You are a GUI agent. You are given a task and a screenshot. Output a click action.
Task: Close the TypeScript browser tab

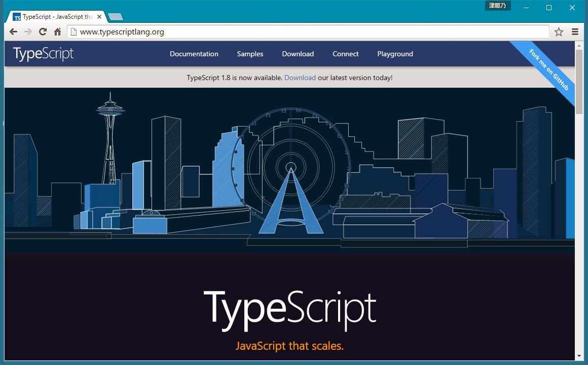pyautogui.click(x=99, y=17)
